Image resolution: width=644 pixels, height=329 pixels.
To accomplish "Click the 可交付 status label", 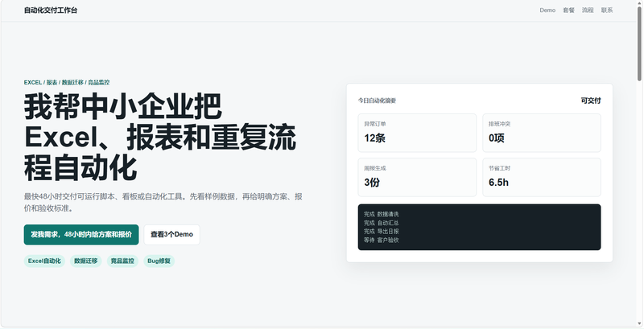I will 591,101.
